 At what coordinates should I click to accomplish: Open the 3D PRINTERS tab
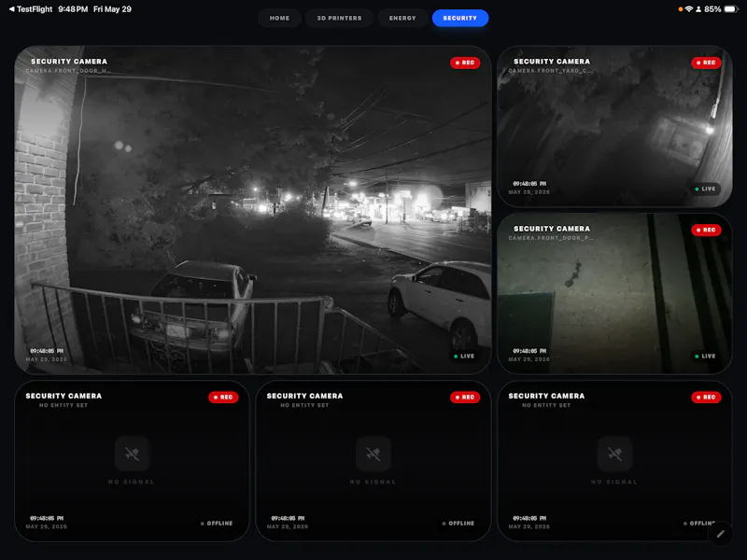(x=339, y=18)
